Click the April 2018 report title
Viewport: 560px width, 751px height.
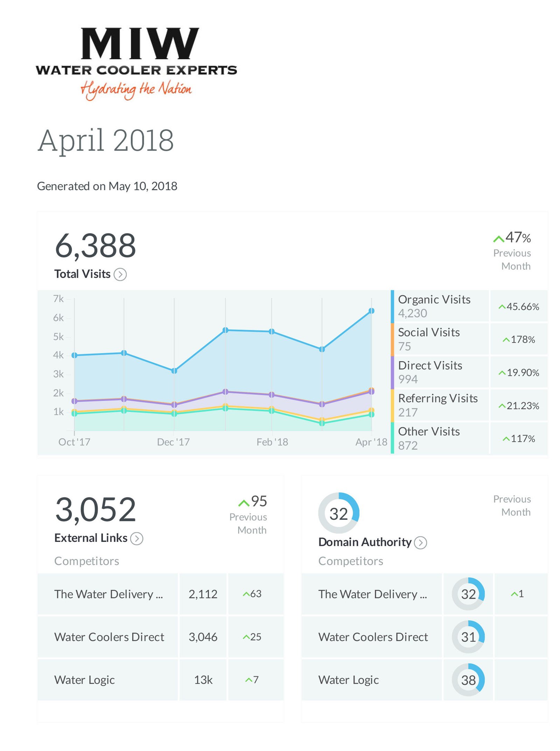[105, 140]
